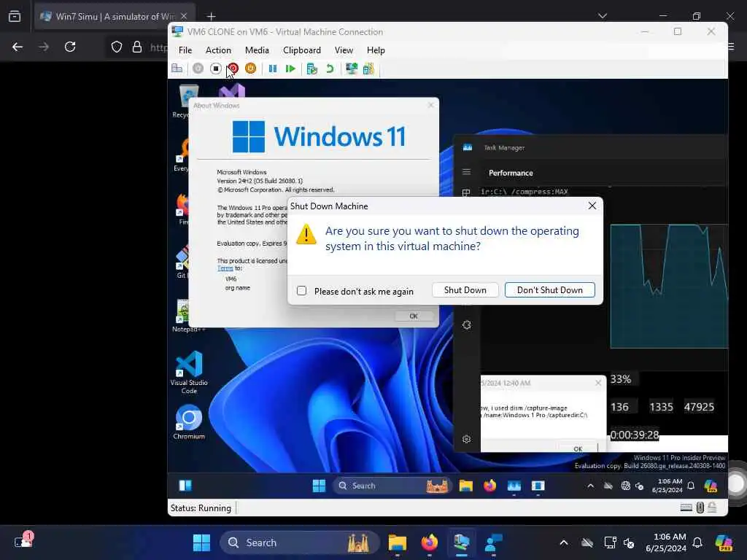
Task: Open the Help menu
Action: click(x=376, y=50)
